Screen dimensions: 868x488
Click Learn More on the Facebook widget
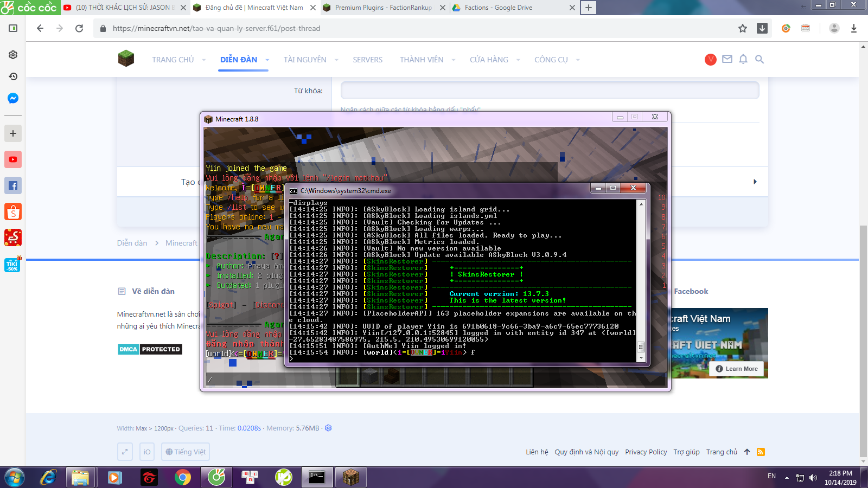(736, 369)
